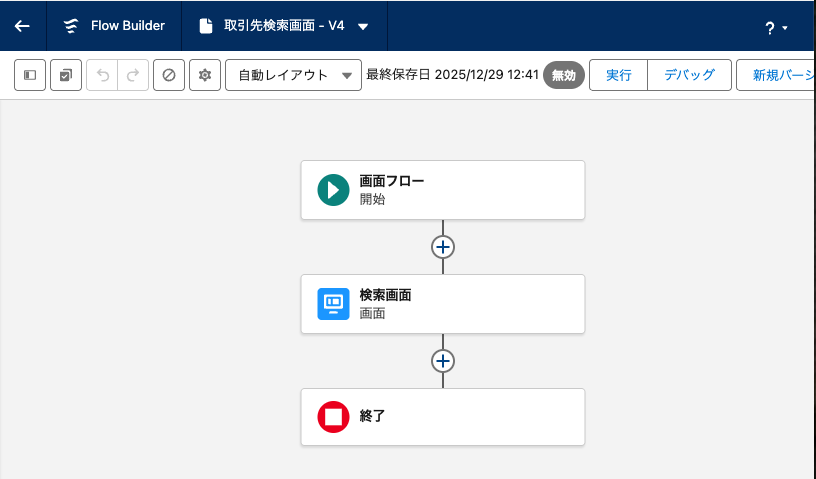
Task: Click the back arrow to exit Flow Builder
Action: coord(22,26)
